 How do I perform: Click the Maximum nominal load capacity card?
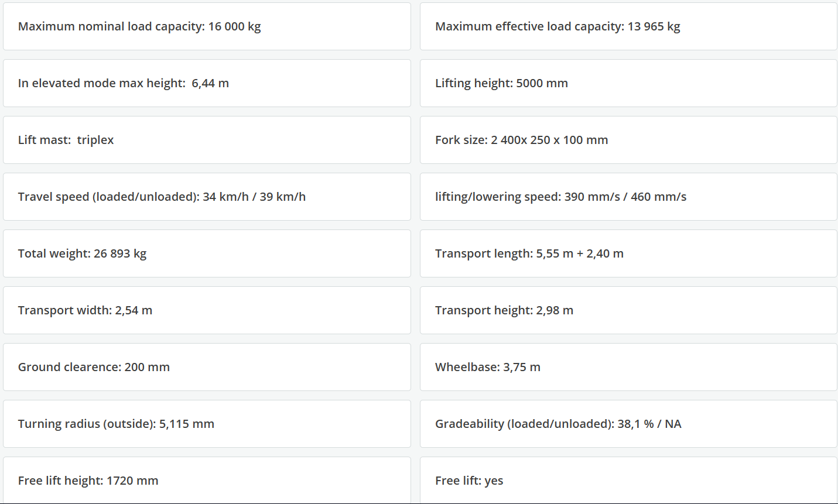tap(207, 26)
